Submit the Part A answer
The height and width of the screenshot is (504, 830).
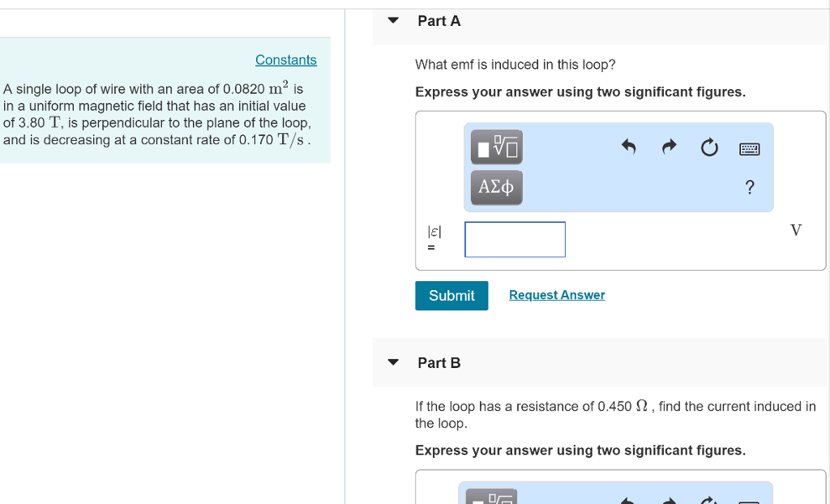[x=451, y=295]
